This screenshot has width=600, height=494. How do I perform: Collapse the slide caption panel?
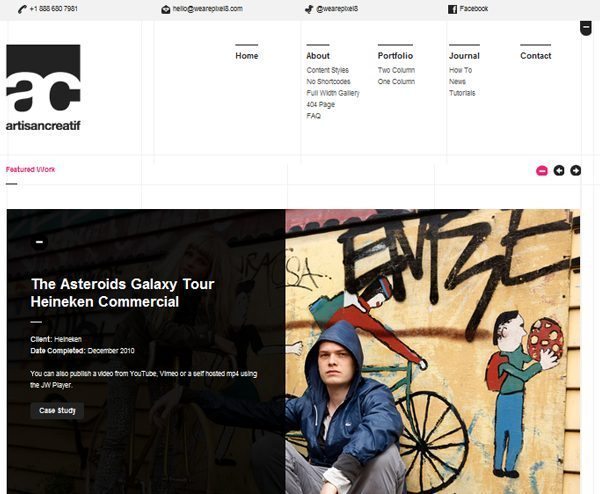point(39,242)
